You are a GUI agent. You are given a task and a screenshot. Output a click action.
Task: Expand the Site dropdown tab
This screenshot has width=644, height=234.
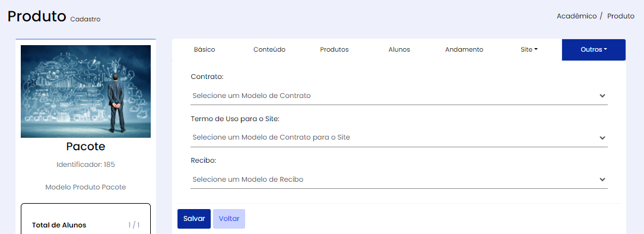529,50
